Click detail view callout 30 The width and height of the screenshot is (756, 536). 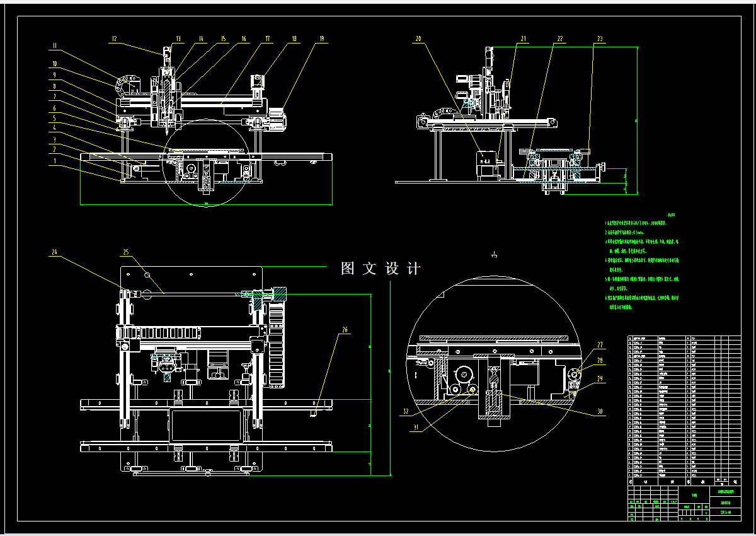(600, 412)
